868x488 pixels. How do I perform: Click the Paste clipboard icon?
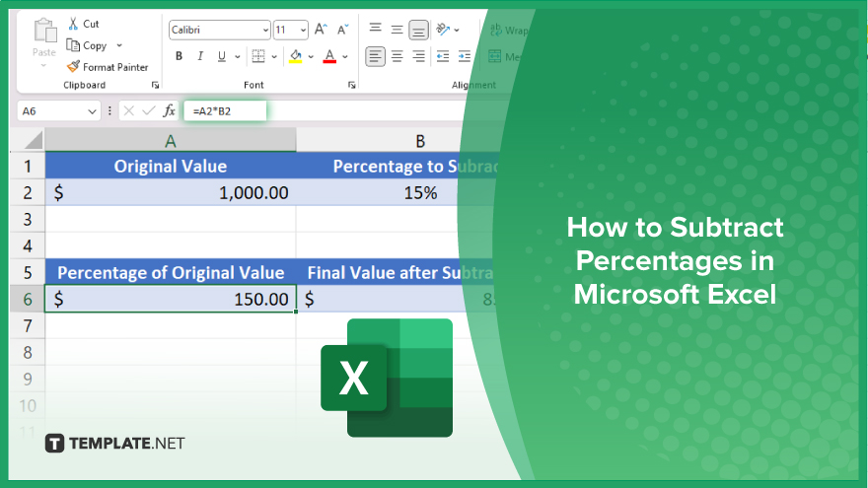[44, 31]
